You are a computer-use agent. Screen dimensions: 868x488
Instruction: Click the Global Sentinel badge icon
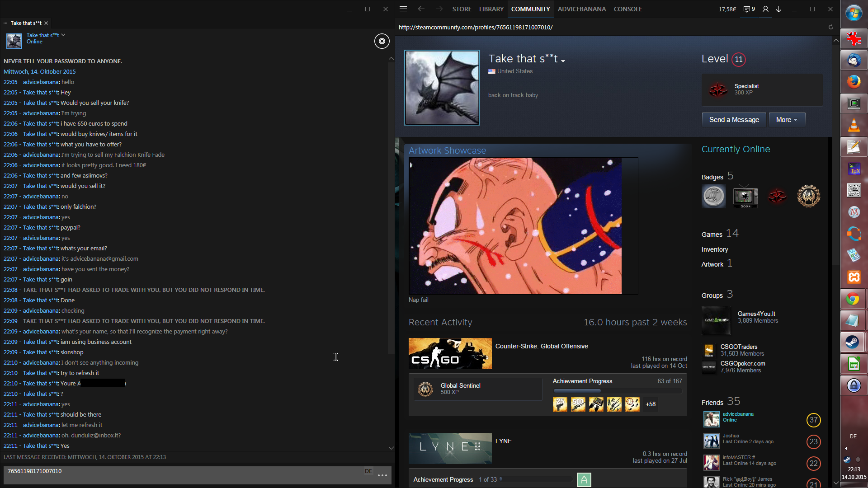[425, 389]
